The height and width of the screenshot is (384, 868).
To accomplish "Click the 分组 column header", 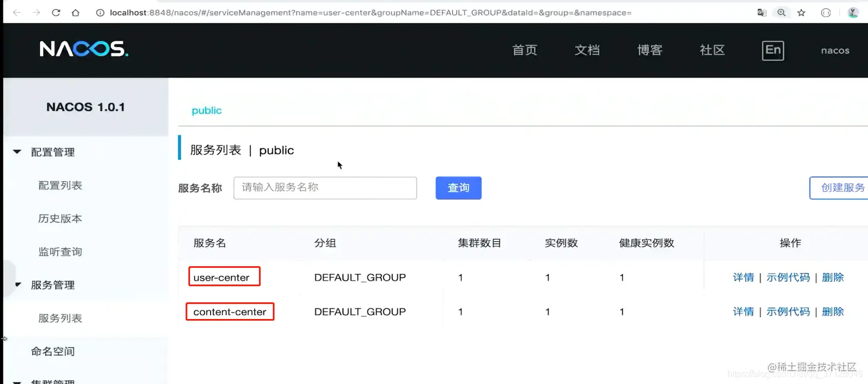I will tap(325, 243).
